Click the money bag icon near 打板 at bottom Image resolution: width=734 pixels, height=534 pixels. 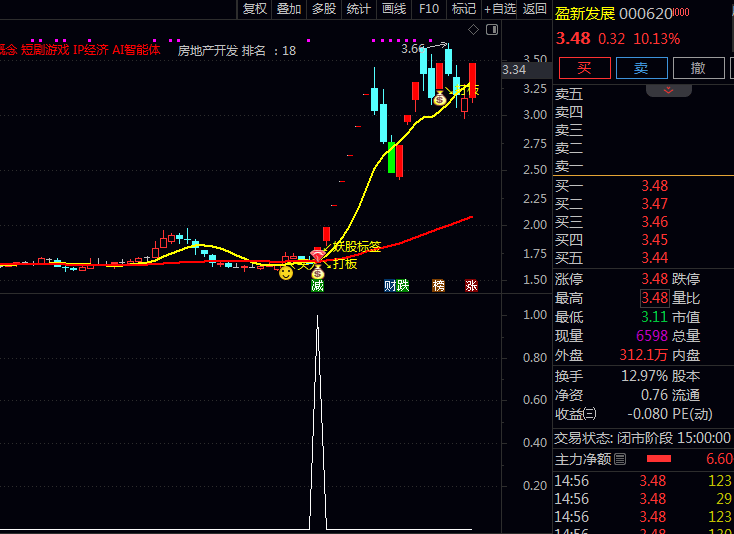[317, 272]
